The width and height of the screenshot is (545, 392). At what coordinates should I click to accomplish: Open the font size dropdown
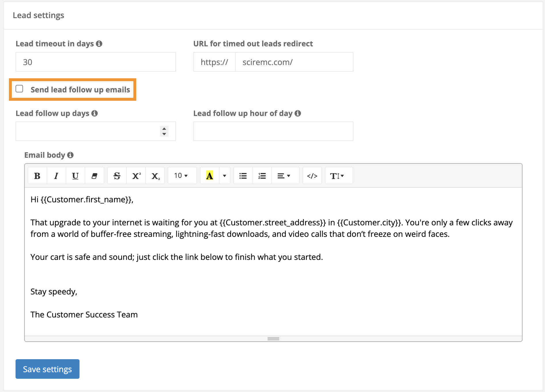pyautogui.click(x=181, y=175)
